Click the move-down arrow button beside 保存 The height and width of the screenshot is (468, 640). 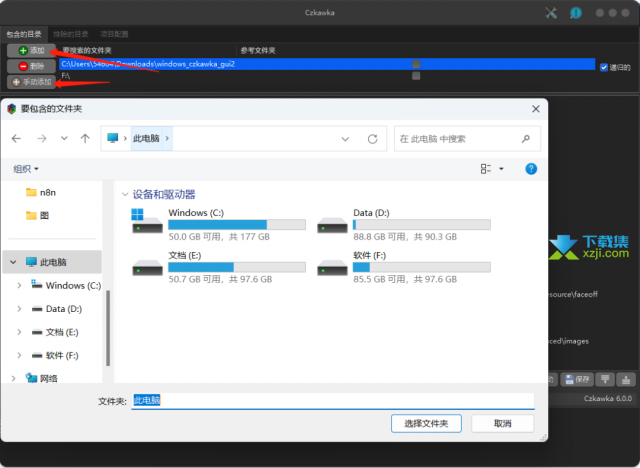point(605,379)
